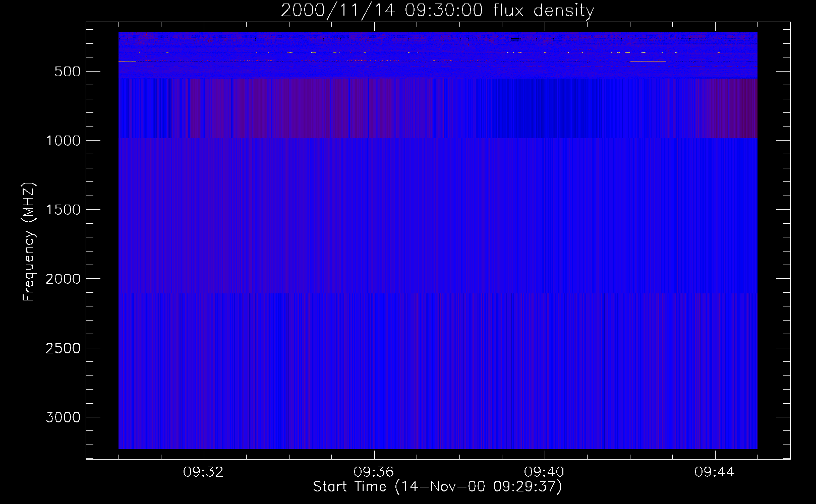The height and width of the screenshot is (504, 816).
Task: Click the 2500 frequency tick label
Action: [x=63, y=348]
